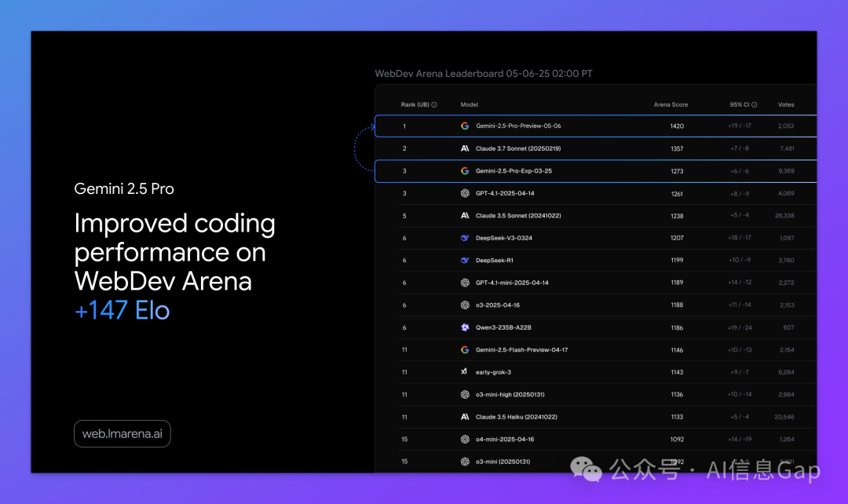Select the Gemini-2.5-Flash-Preview-04-17 model name
The height and width of the screenshot is (504, 848).
[x=521, y=350]
